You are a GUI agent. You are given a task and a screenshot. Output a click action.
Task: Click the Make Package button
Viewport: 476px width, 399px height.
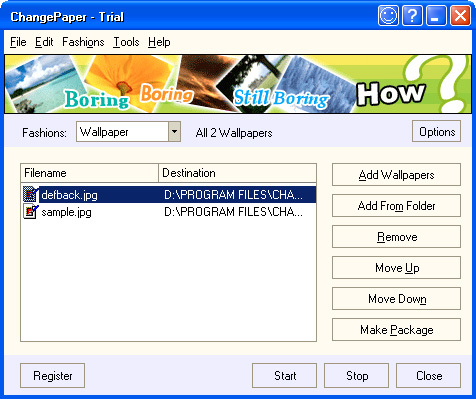coord(396,330)
